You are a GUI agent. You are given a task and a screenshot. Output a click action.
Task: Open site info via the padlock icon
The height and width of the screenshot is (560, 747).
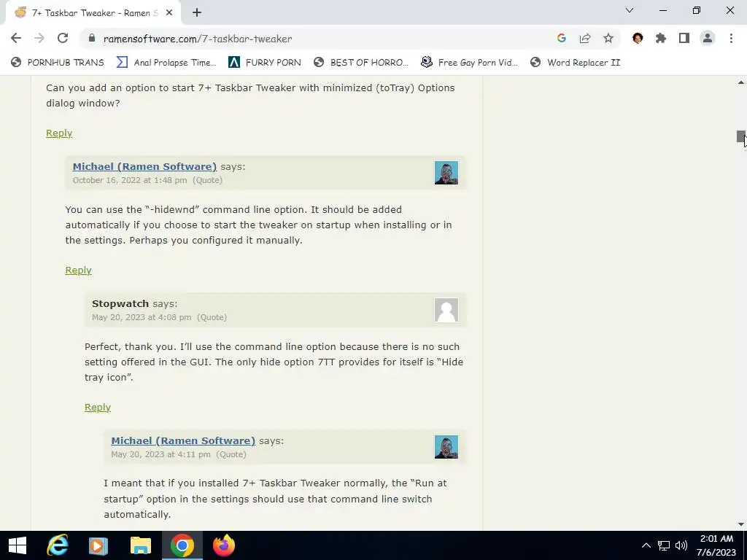pyautogui.click(x=92, y=39)
